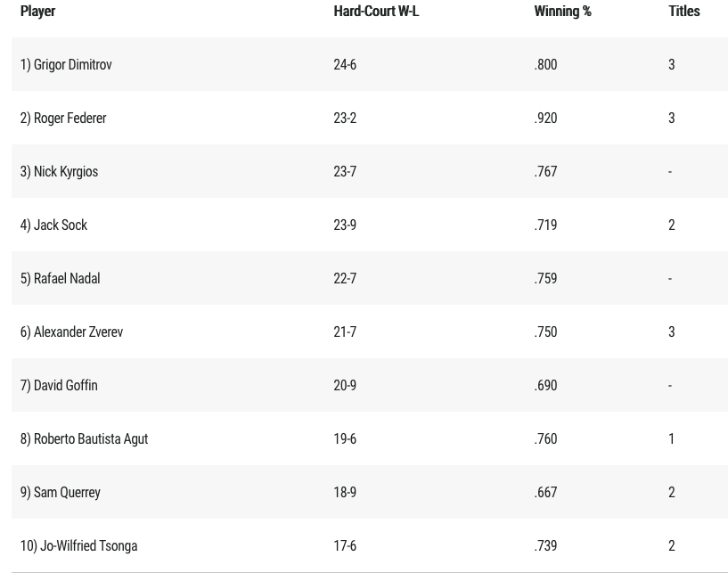Click Bautista Agut's titles count of 1

[672, 439]
